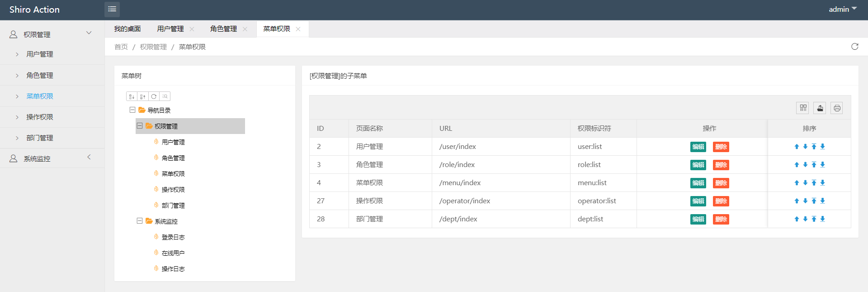Select 部门管理 node in menu tree
This screenshot has height=292, width=868.
point(173,206)
